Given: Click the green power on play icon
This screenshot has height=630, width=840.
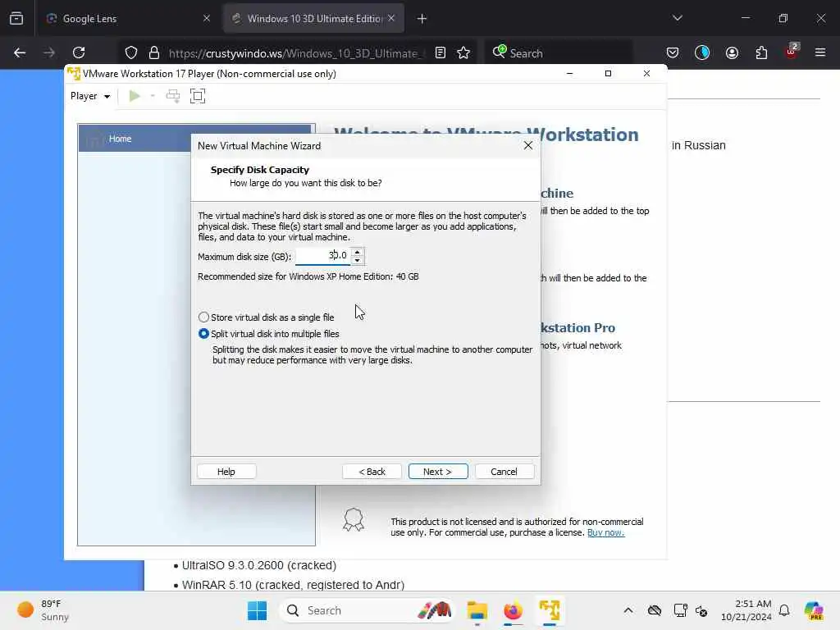Looking at the screenshot, I should tap(135, 96).
